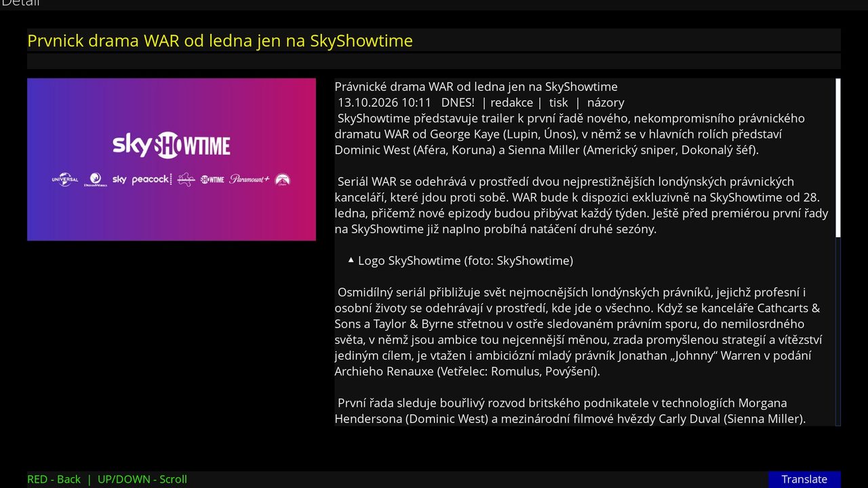The image size is (868, 488).
Task: Click the Universal logo in the banner
Action: tap(65, 180)
